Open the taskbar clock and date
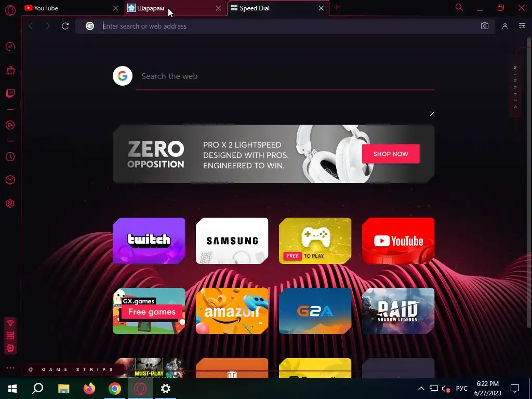 click(x=487, y=389)
